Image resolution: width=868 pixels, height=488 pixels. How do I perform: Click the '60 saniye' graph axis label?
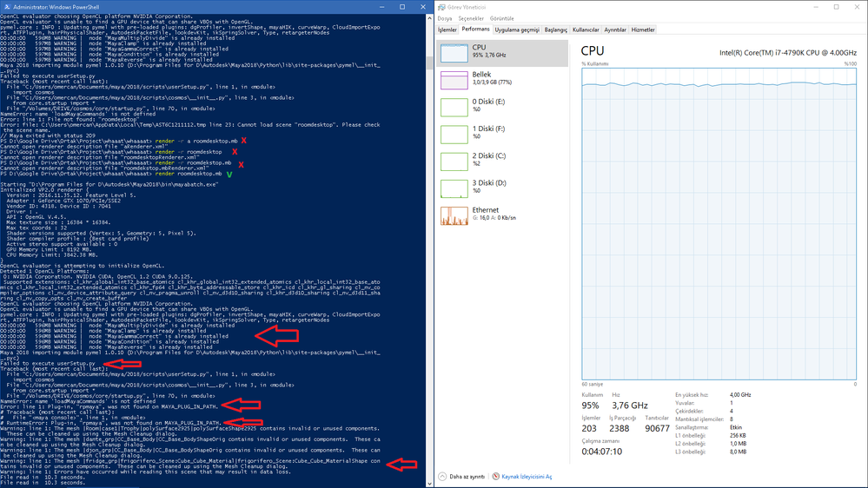coord(593,384)
